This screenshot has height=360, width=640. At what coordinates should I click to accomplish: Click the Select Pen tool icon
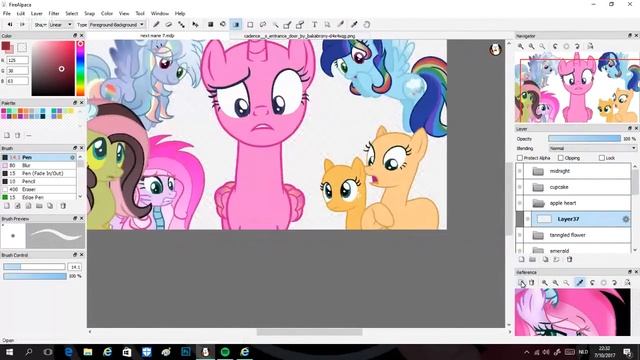(x=287, y=24)
